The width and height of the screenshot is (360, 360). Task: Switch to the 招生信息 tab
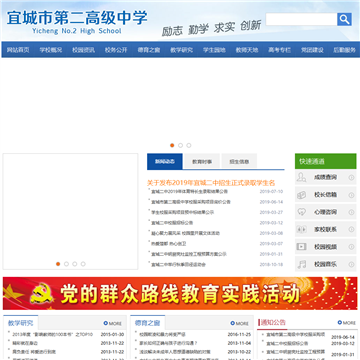[239, 162]
